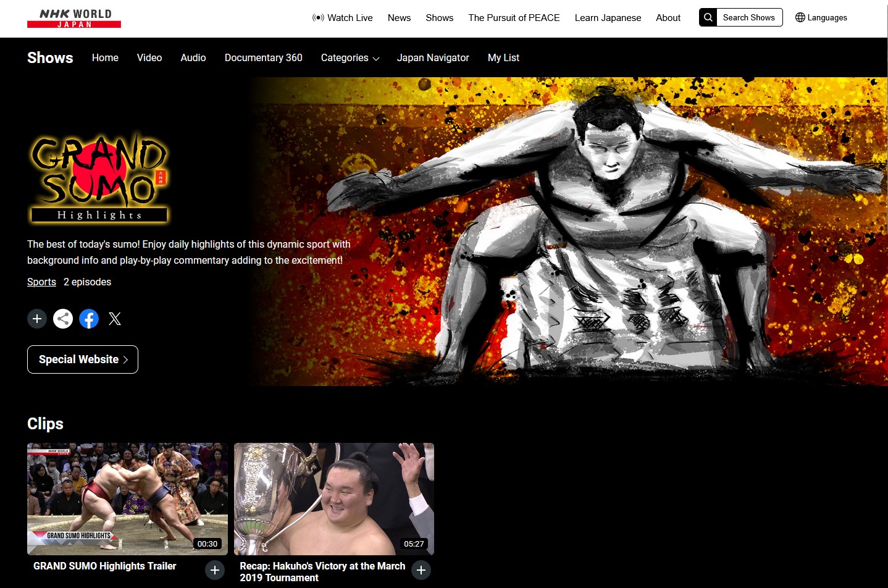Open the About page
The width and height of the screenshot is (888, 588).
click(x=668, y=17)
